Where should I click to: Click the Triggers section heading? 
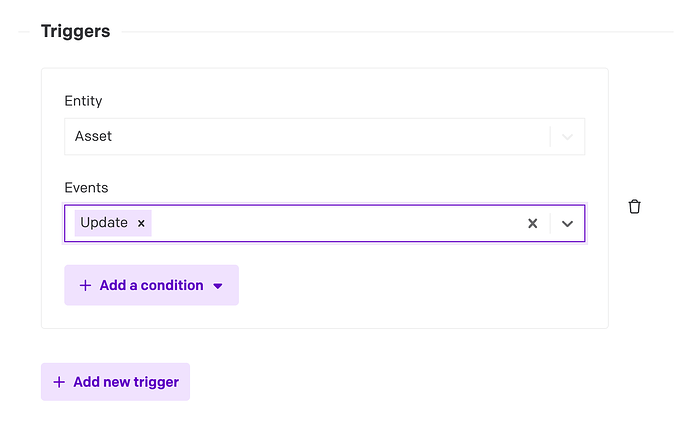75,31
